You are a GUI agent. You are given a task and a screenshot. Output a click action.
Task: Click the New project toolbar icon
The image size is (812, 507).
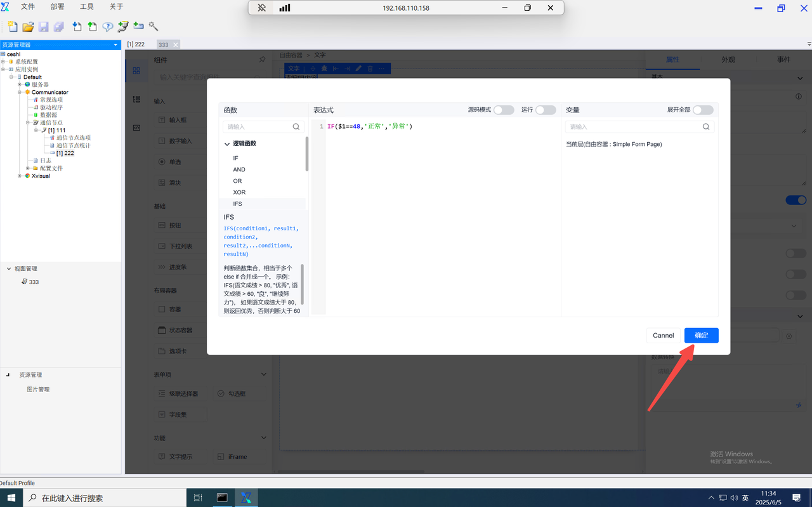tap(12, 27)
